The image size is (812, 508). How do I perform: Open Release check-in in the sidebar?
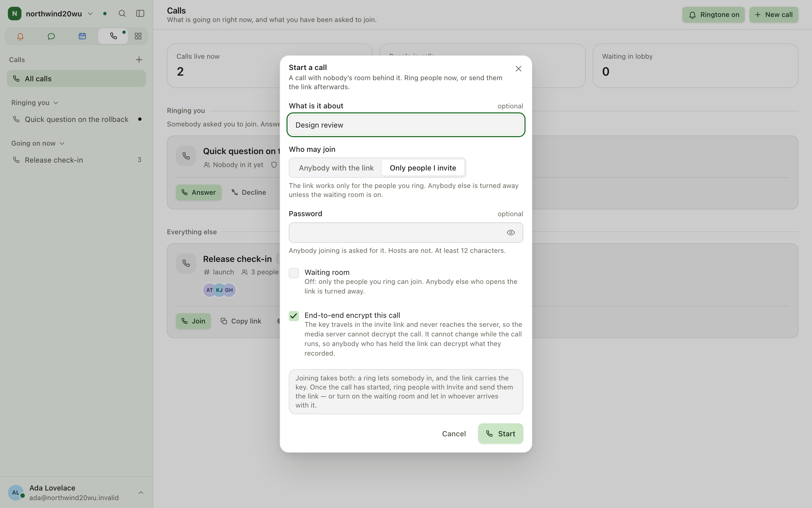click(76, 160)
